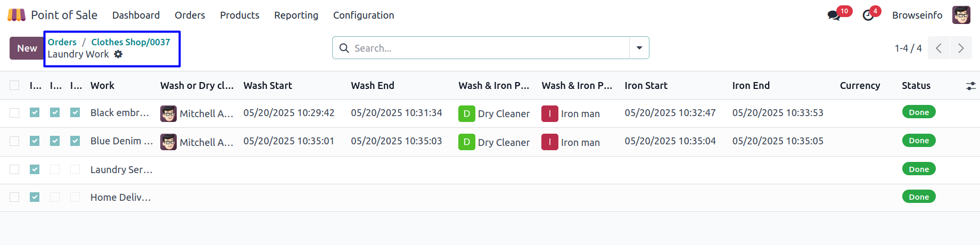The width and height of the screenshot is (980, 245).
Task: Open the Reporting menu
Action: (x=296, y=15)
